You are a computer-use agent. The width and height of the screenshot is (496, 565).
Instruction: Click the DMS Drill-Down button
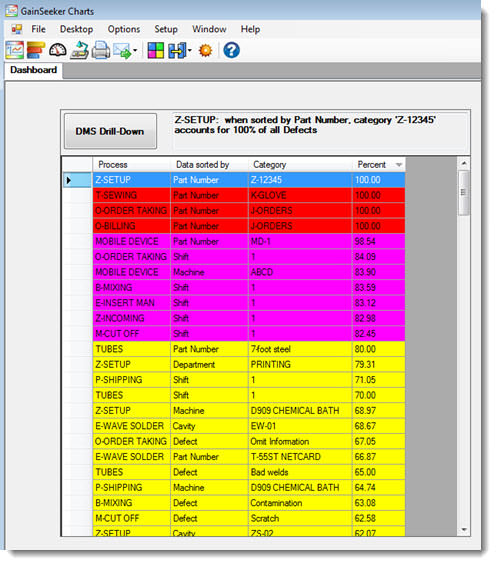point(110,131)
